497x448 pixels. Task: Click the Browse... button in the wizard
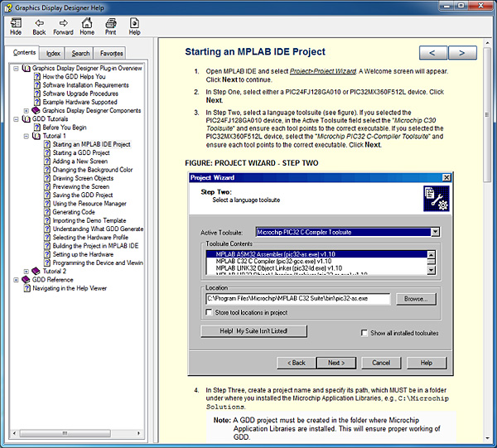click(x=416, y=298)
